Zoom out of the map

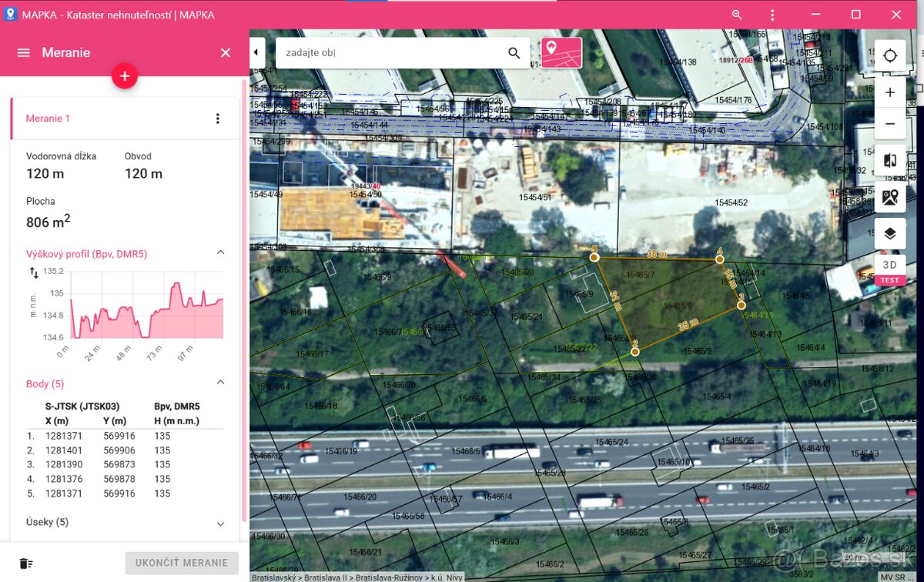point(890,124)
